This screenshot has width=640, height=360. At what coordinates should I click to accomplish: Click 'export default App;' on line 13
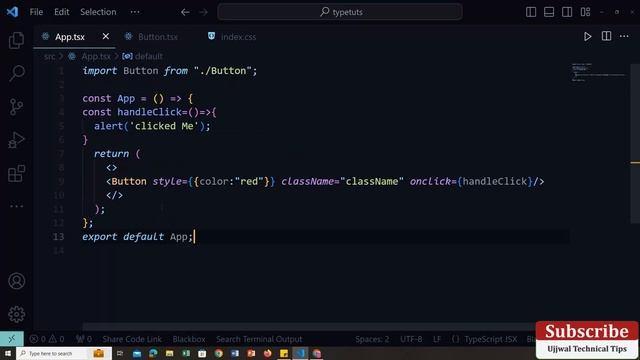coord(137,237)
